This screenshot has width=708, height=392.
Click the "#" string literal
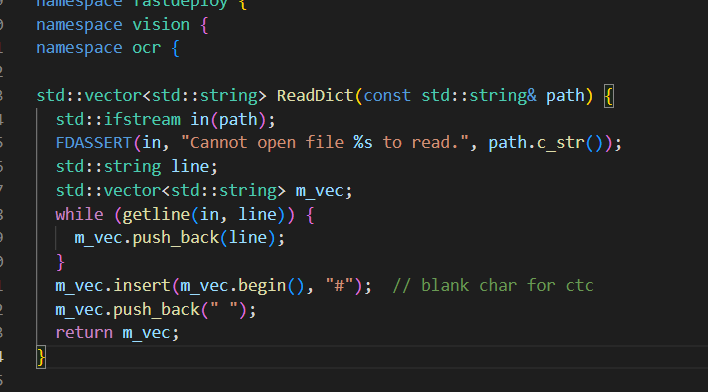click(x=340, y=285)
